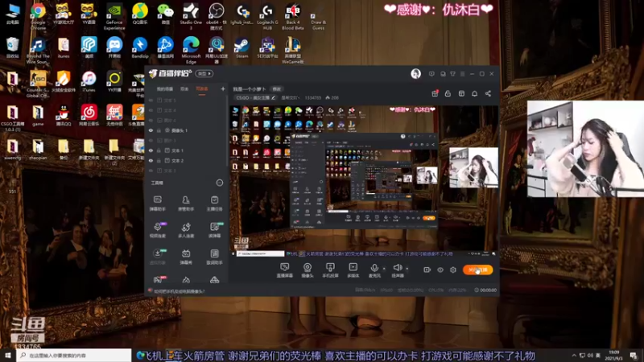The image size is (644, 362).
Task: Select the 文本 3 layer row
Action: click(188, 171)
